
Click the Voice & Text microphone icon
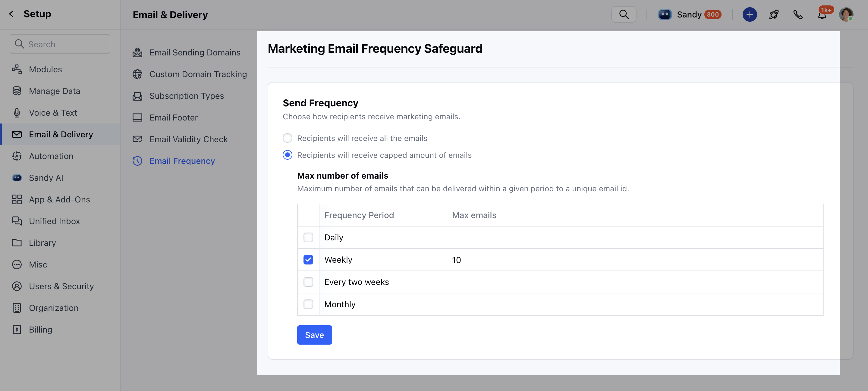point(17,112)
